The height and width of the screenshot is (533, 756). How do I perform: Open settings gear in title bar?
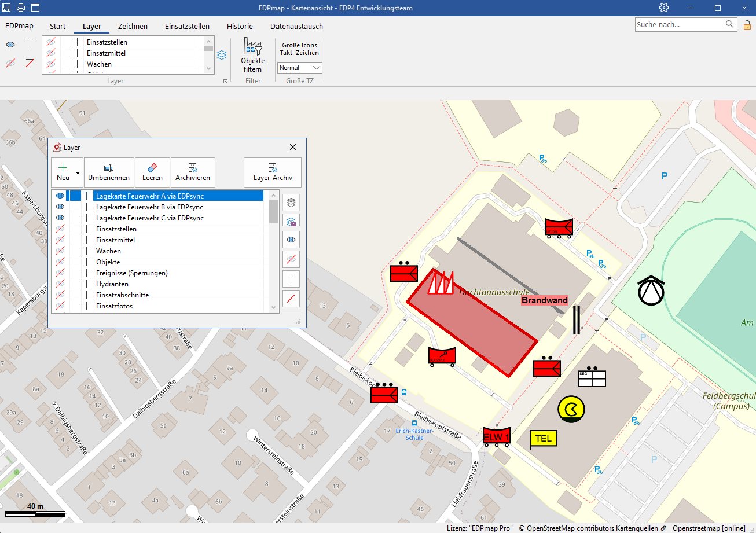(664, 8)
